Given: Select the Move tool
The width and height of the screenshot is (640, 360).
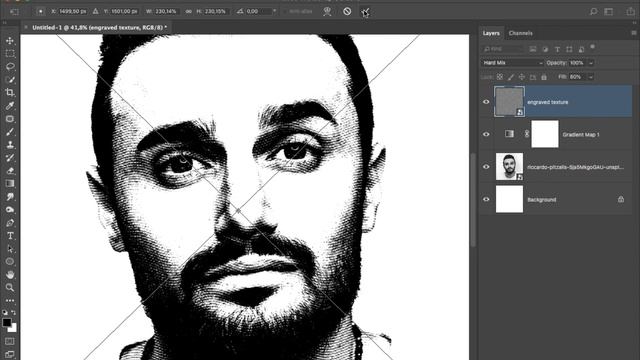Looking at the screenshot, I should (x=10, y=41).
